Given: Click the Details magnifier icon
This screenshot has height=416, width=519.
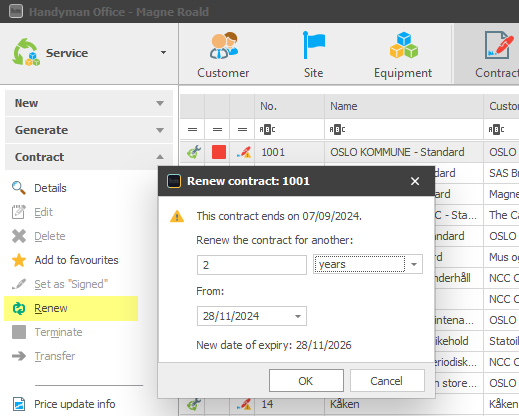Looking at the screenshot, I should [19, 188].
